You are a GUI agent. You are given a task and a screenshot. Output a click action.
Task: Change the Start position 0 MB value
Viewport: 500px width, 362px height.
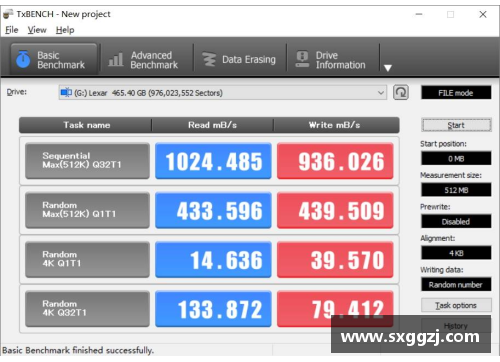click(456, 158)
